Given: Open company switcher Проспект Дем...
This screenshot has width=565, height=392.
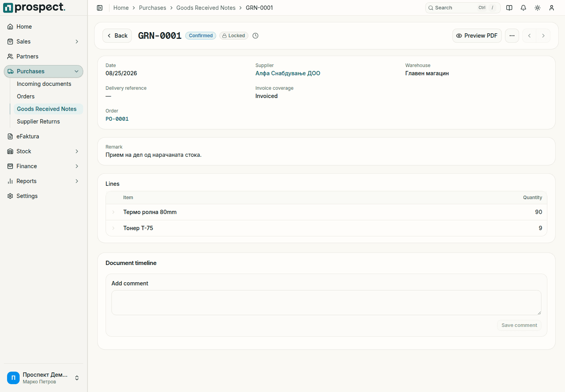Looking at the screenshot, I should tap(44, 378).
